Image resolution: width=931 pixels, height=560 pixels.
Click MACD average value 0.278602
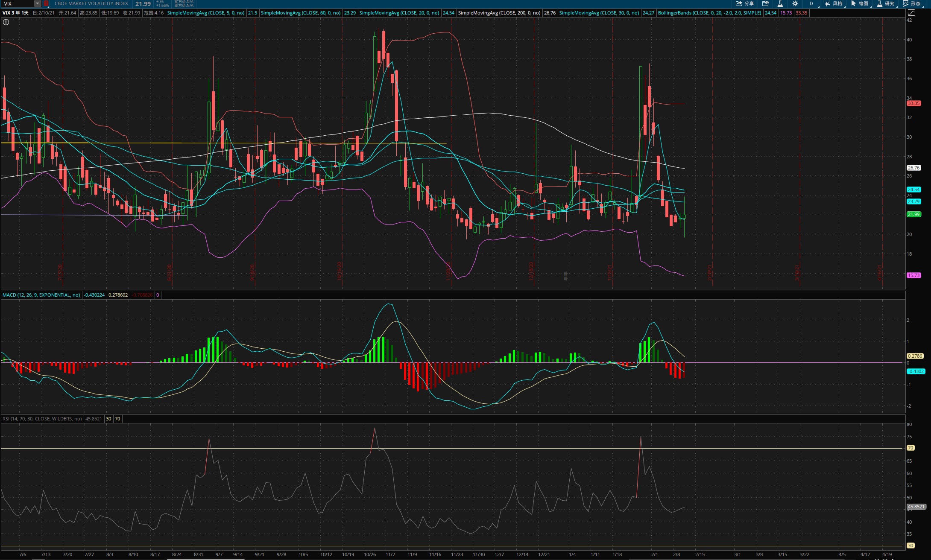118,295
